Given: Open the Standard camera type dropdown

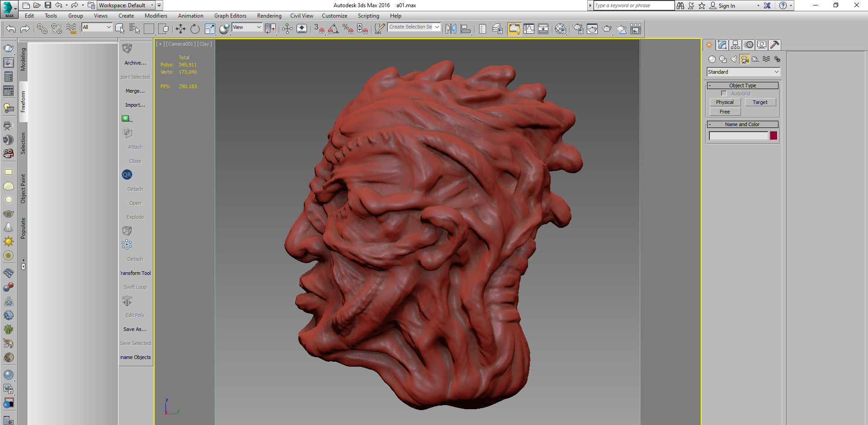Looking at the screenshot, I should (743, 72).
